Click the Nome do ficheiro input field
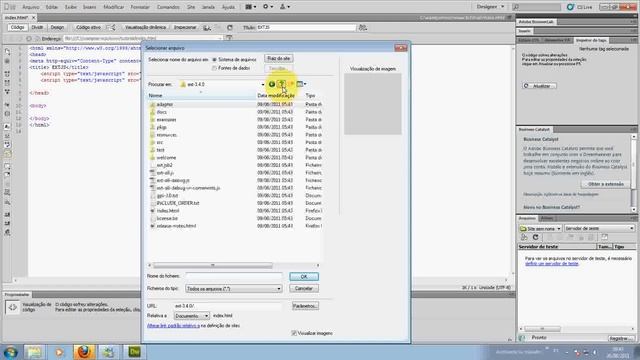 233,276
